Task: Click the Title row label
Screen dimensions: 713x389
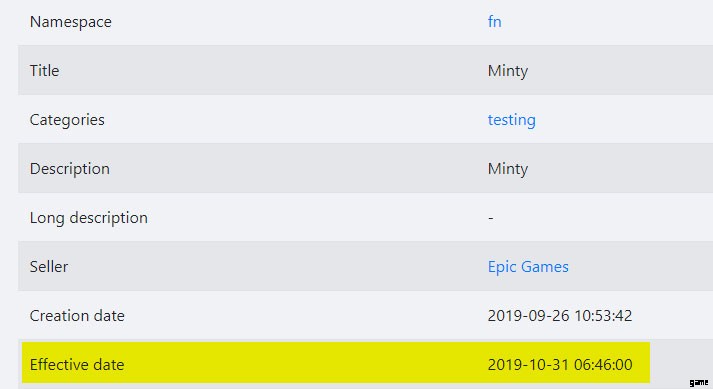Action: point(45,71)
